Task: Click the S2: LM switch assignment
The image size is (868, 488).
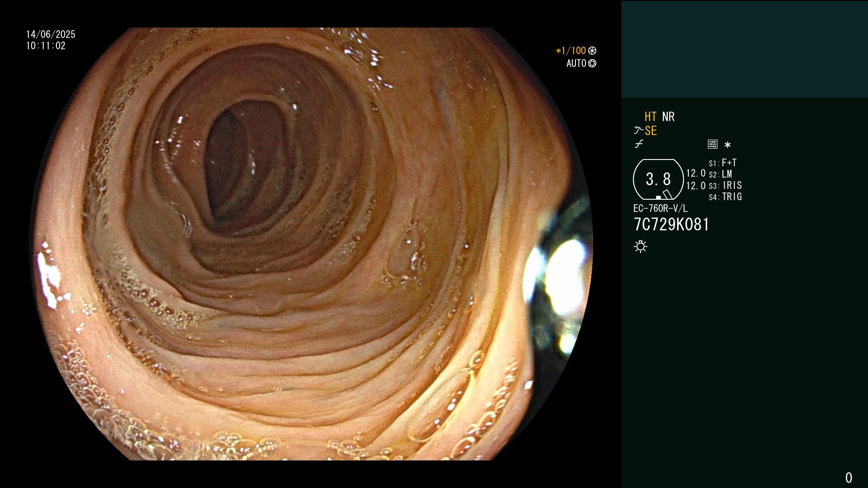Action: tap(720, 174)
